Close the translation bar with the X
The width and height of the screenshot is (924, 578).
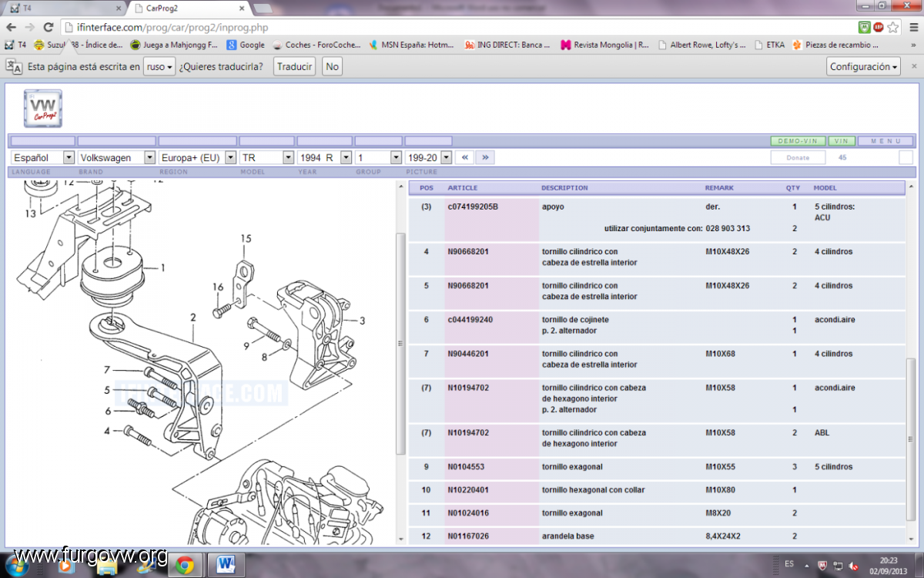pos(912,67)
